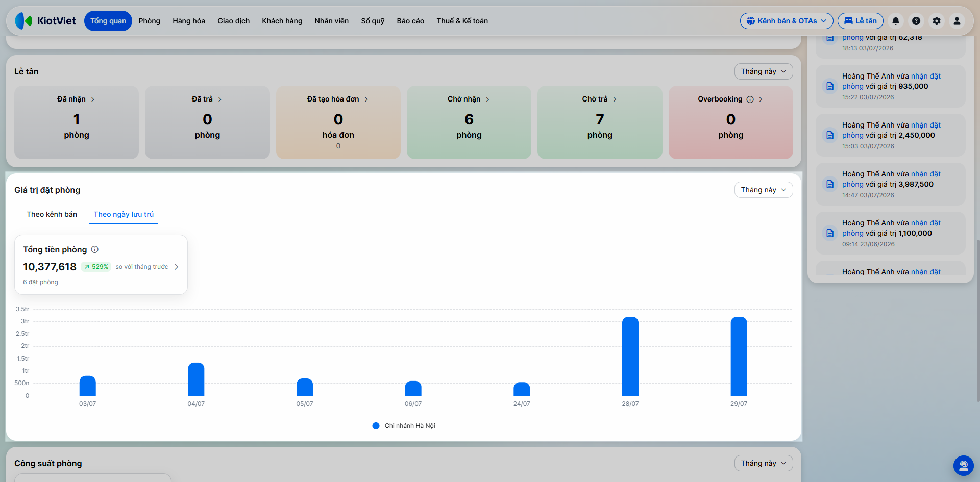Click nhận đặt phòng link for 935,000
The width and height of the screenshot is (980, 482).
[x=926, y=76]
